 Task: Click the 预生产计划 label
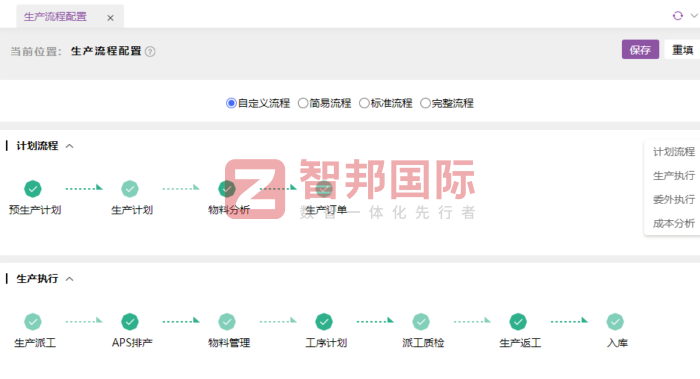35,210
